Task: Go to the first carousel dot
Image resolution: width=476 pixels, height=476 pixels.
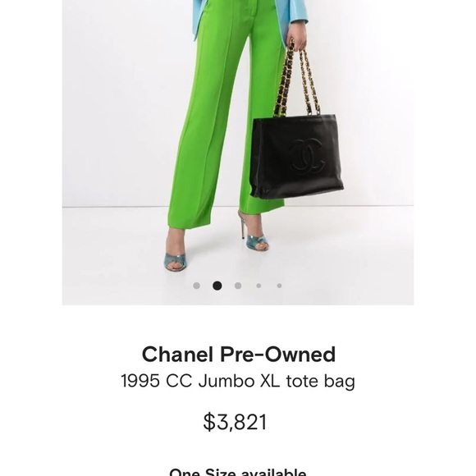Action: pos(196,286)
